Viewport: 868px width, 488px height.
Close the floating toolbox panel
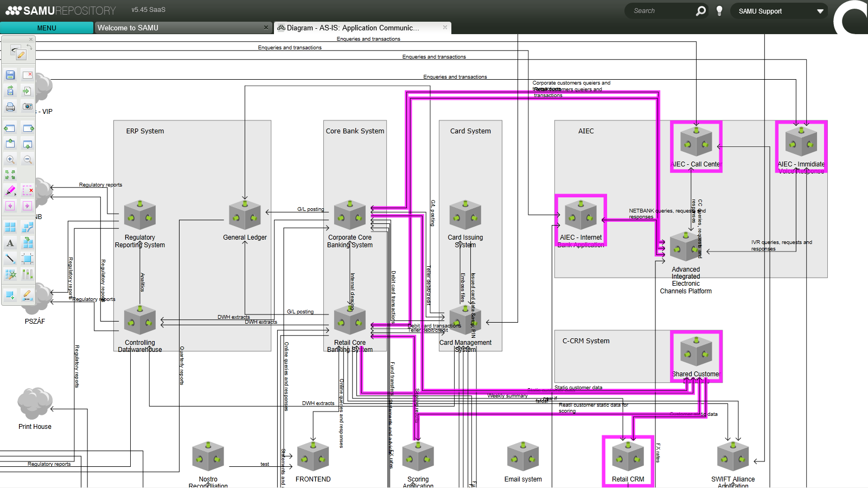tap(31, 40)
